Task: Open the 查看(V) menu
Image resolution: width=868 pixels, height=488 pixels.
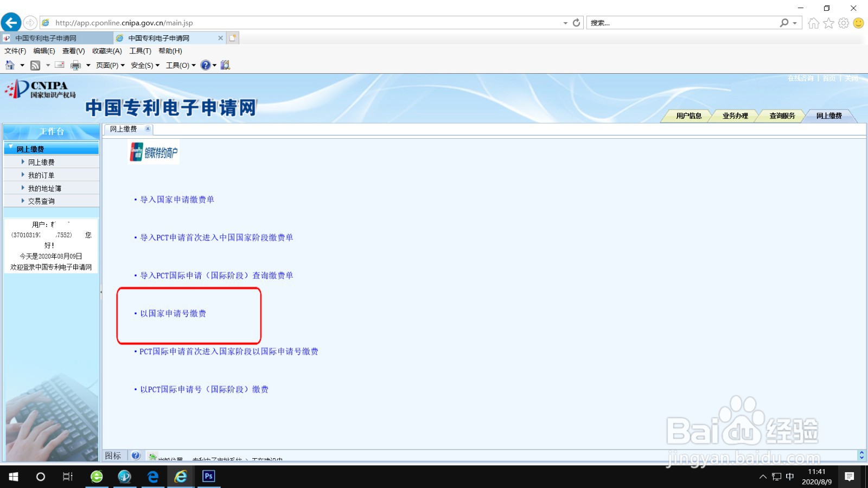Action: pos(73,51)
